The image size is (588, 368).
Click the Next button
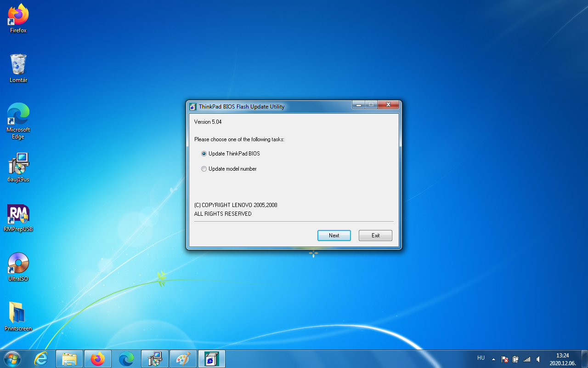334,236
